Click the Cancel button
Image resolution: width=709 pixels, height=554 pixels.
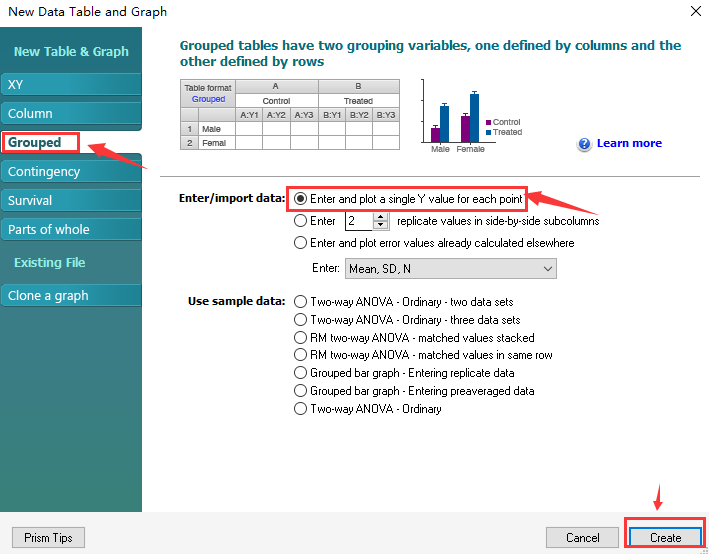[x=582, y=538]
